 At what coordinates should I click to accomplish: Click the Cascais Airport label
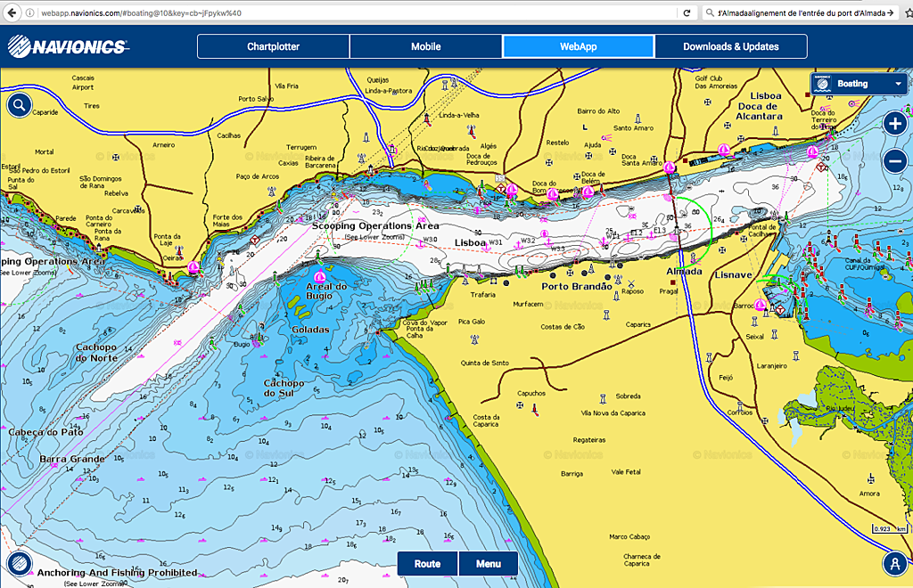coord(83,83)
